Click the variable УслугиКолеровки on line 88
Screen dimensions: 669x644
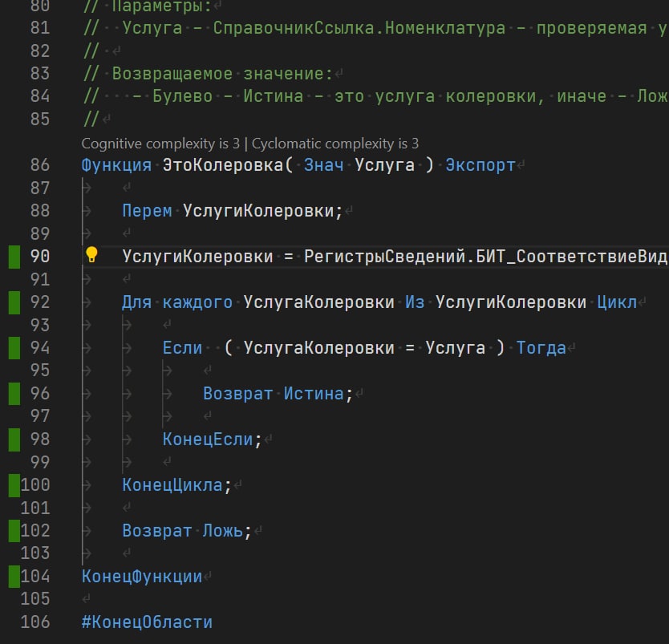pyautogui.click(x=258, y=211)
